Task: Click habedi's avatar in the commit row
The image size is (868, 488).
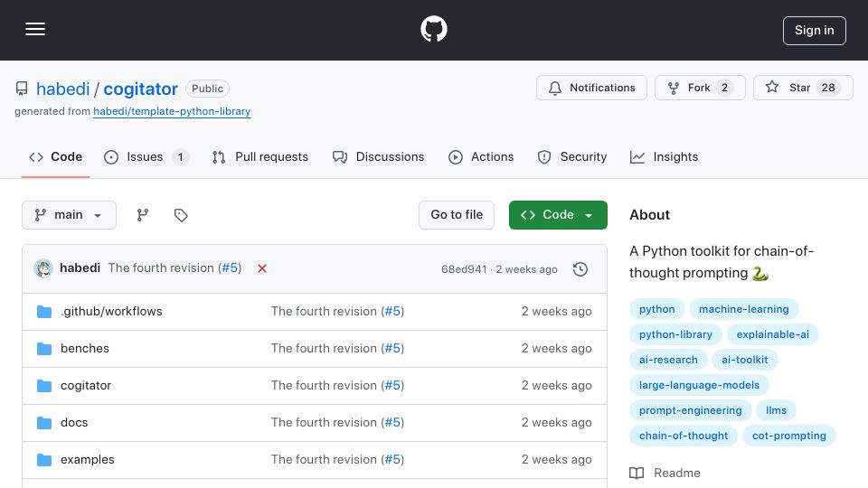Action: (43, 268)
